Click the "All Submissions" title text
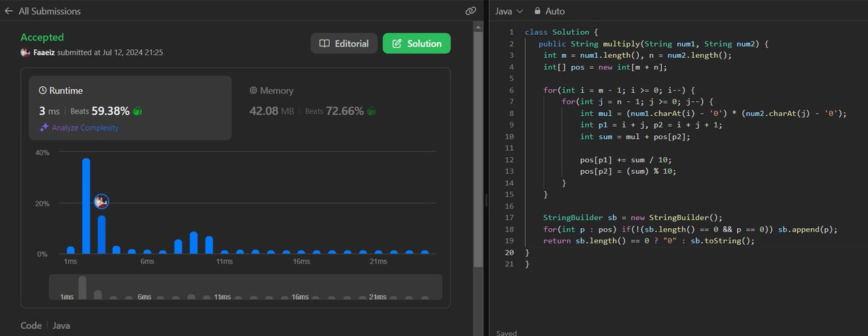The image size is (868, 336). pyautogui.click(x=49, y=12)
